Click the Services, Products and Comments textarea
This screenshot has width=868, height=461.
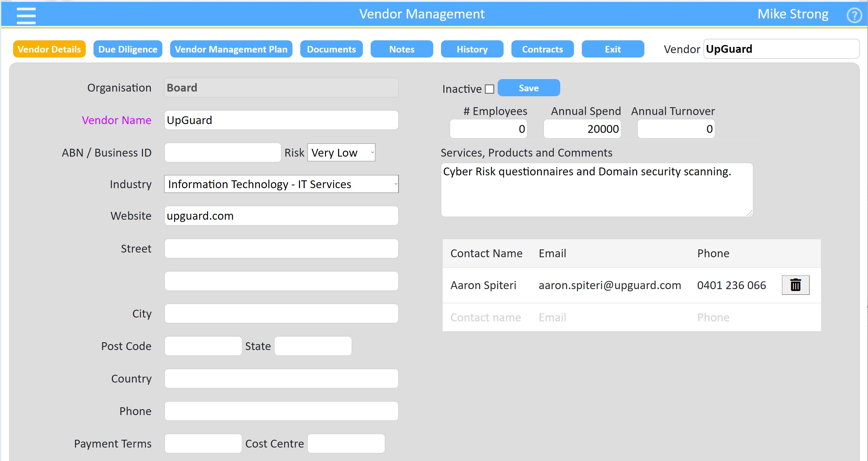[x=597, y=190]
